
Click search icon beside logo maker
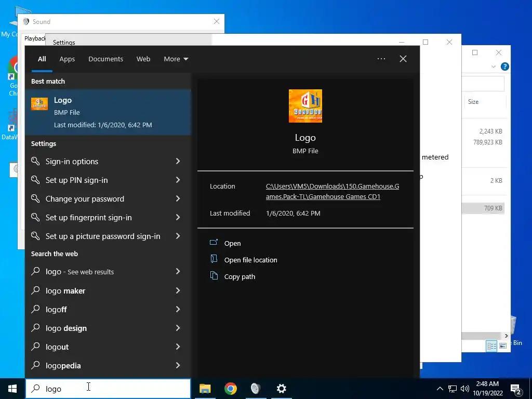coord(36,290)
